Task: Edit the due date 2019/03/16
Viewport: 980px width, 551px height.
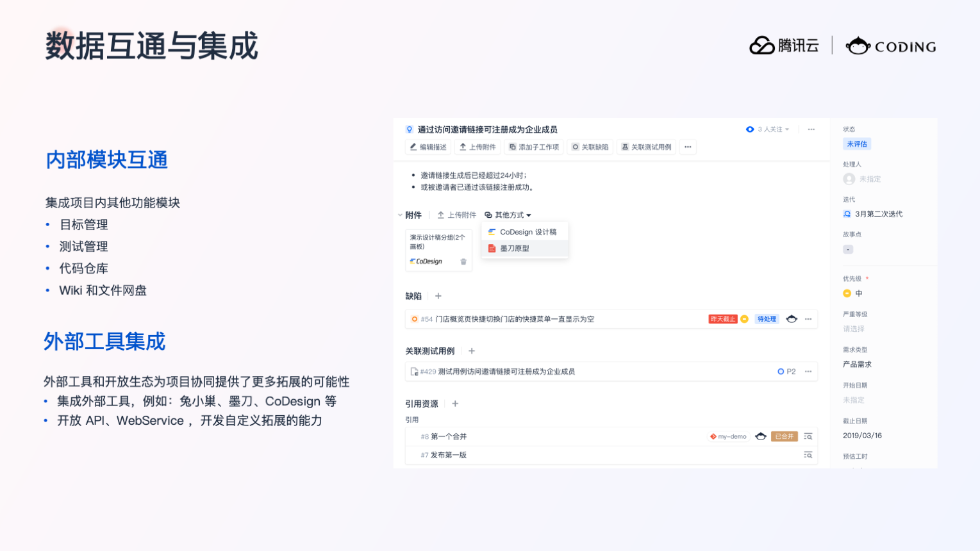Action: (863, 436)
